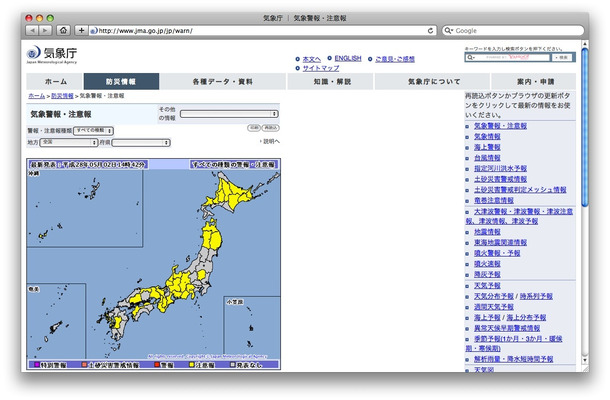Open the 案内・申請 tab
Image resolution: width=610 pixels, height=400 pixels.
click(535, 81)
